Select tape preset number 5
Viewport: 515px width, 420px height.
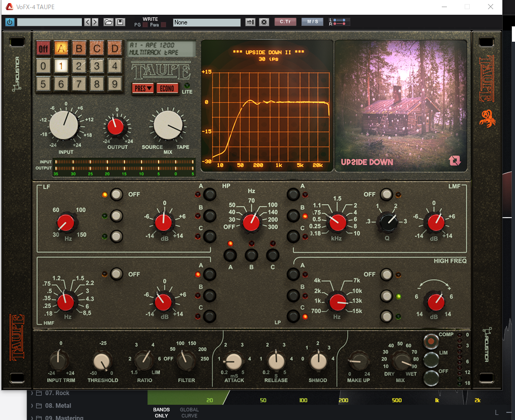43,84
